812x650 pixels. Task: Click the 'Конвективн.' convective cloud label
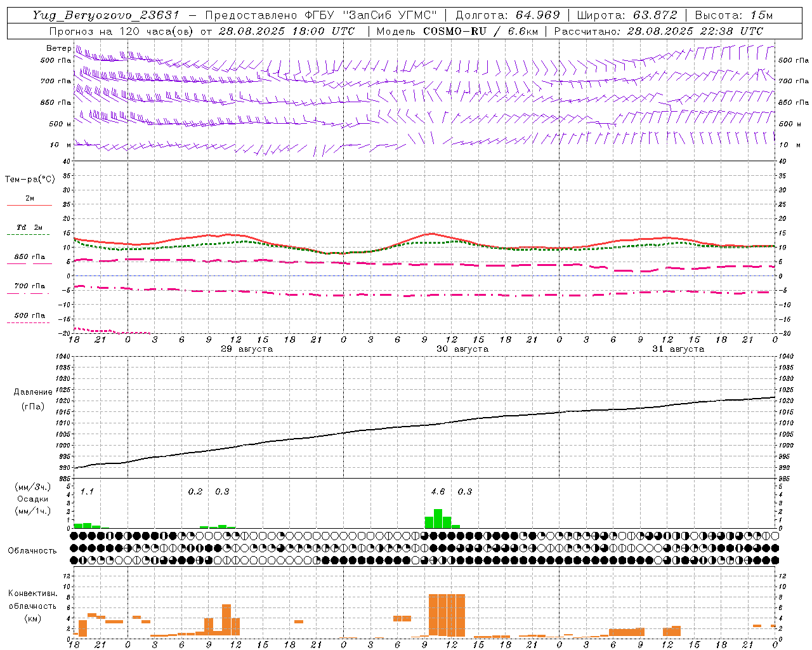(x=33, y=594)
